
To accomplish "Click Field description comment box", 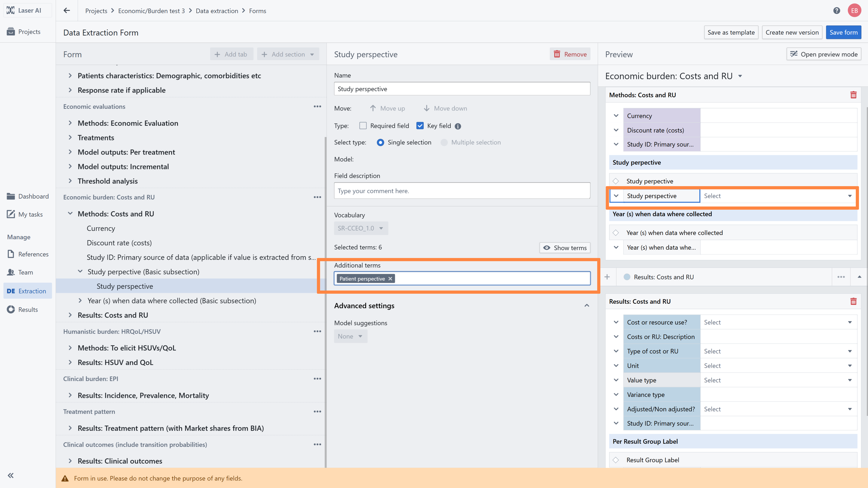I will click(x=462, y=191).
